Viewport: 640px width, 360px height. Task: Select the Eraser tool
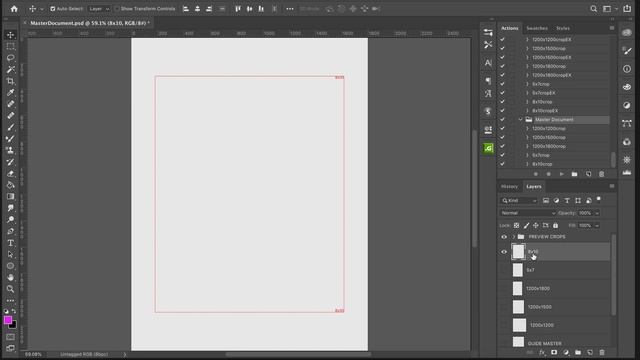pos(11,173)
